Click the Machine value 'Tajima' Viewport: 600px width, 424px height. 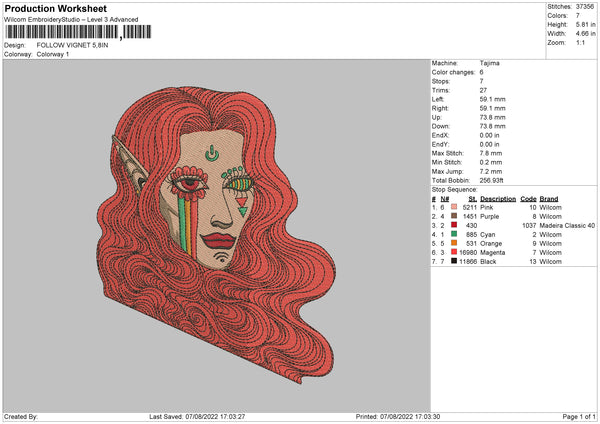[x=489, y=63]
